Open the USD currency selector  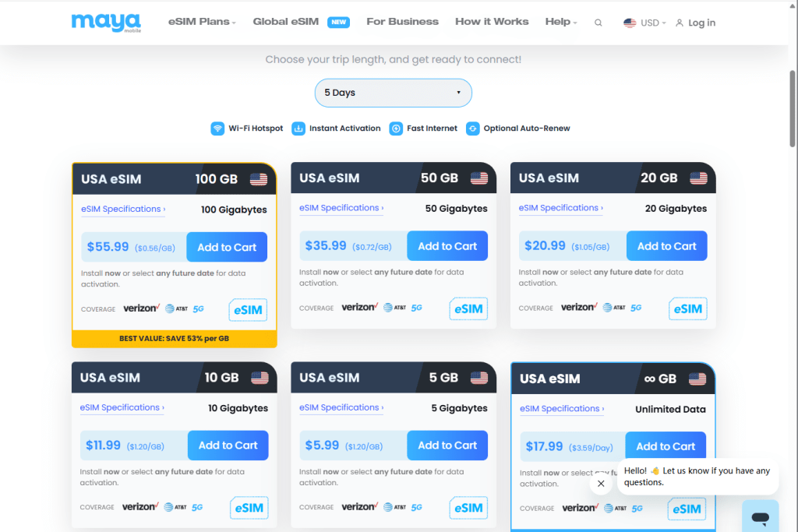pyautogui.click(x=644, y=23)
